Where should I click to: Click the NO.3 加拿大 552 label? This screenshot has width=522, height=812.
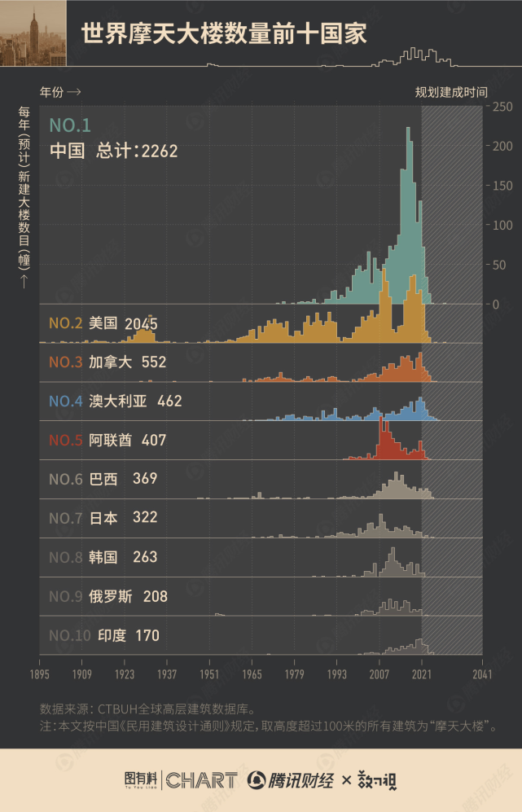tap(107, 362)
